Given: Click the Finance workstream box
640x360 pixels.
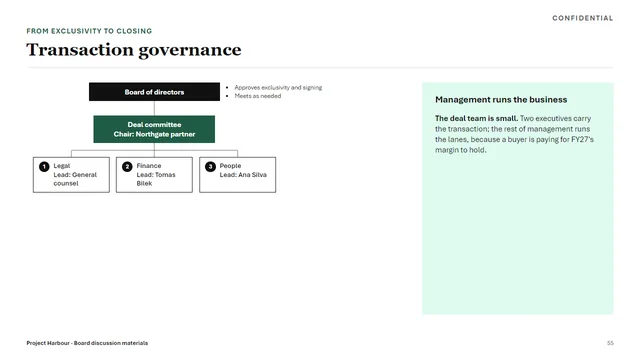Looking at the screenshot, I should (154, 175).
